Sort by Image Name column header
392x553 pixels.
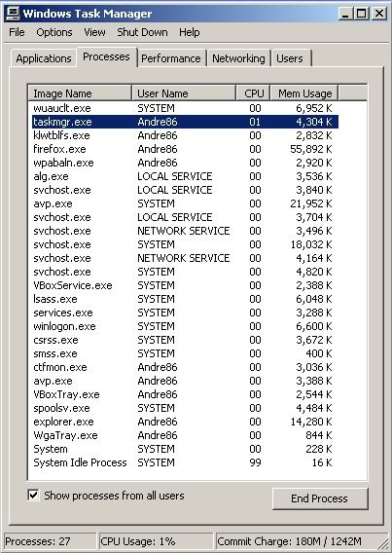tap(80, 93)
